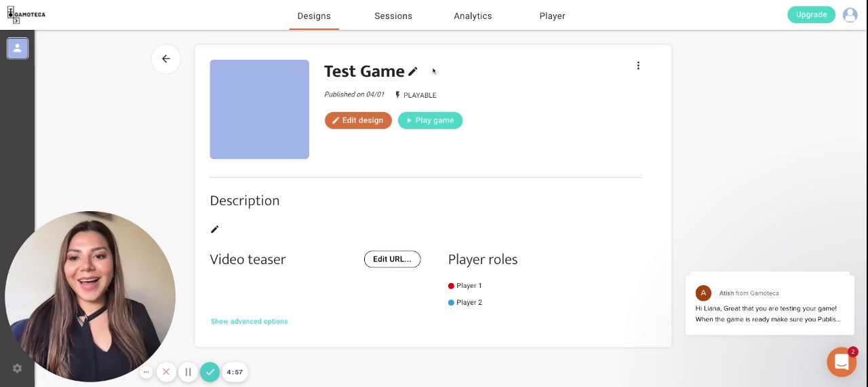Screen dimensions: 868x387
Task: Click the Edit design button
Action: tap(358, 120)
